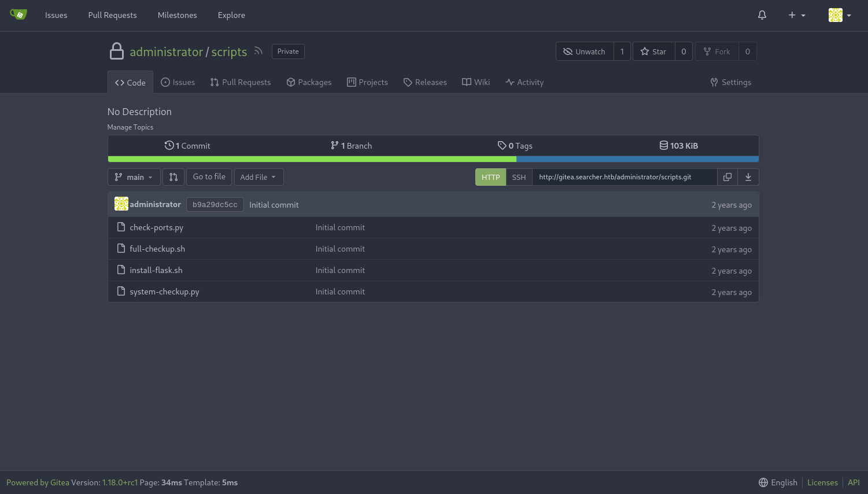Click the file icon beside install-flask.sh
868x494 pixels.
click(121, 270)
